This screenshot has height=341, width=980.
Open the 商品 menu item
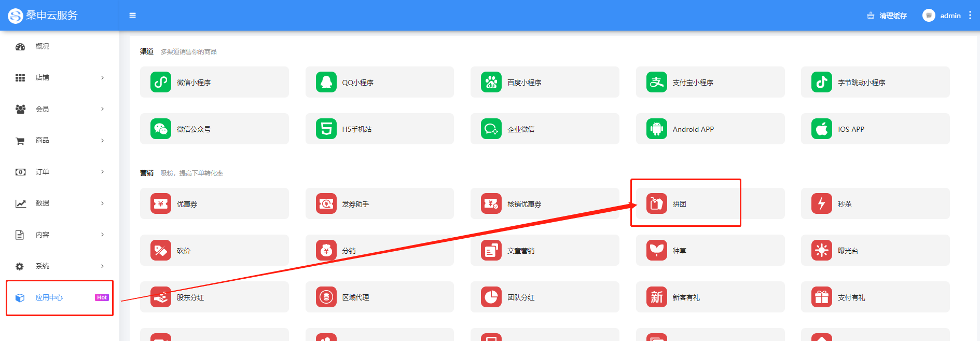tap(60, 141)
